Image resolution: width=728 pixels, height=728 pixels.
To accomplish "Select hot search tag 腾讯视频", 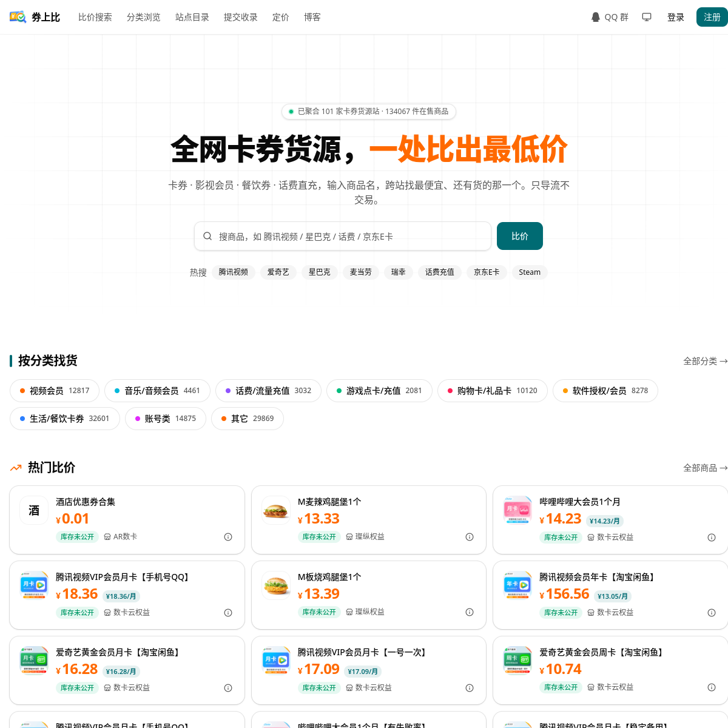I will click(234, 272).
